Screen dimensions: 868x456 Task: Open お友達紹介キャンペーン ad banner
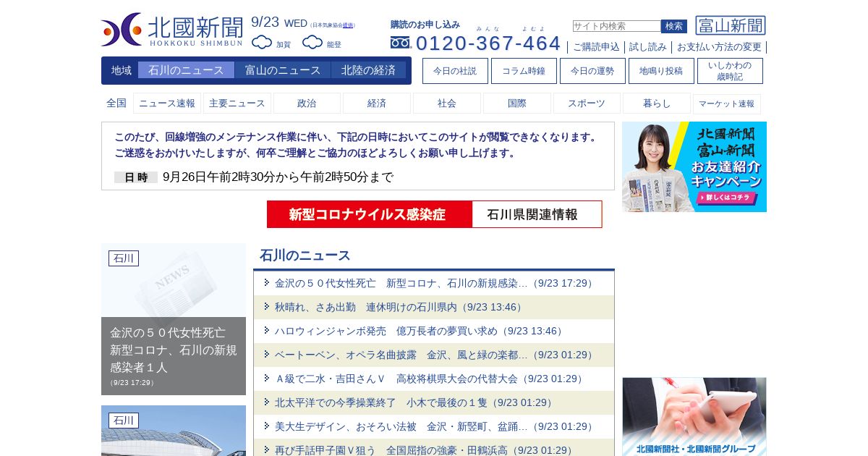pos(694,166)
